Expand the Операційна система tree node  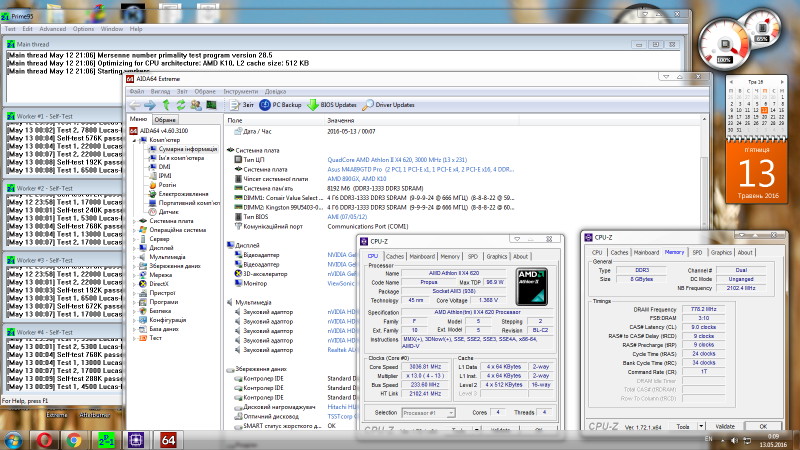click(x=134, y=230)
